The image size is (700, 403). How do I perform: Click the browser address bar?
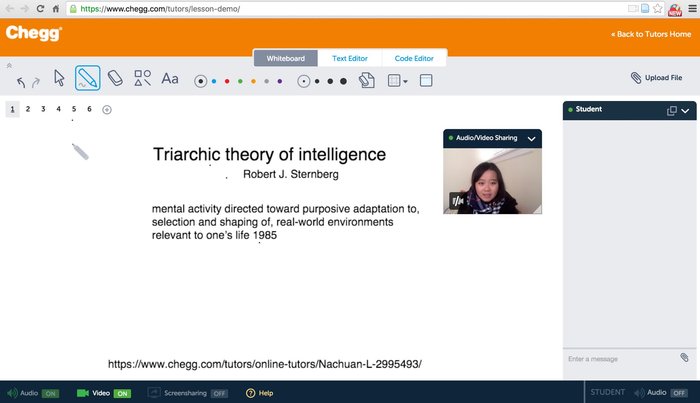coord(348,8)
